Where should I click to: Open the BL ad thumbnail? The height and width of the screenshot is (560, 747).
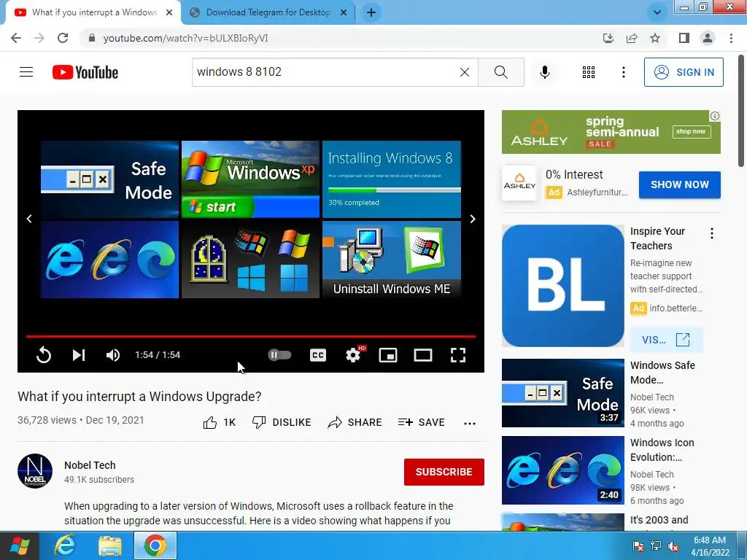click(x=562, y=286)
